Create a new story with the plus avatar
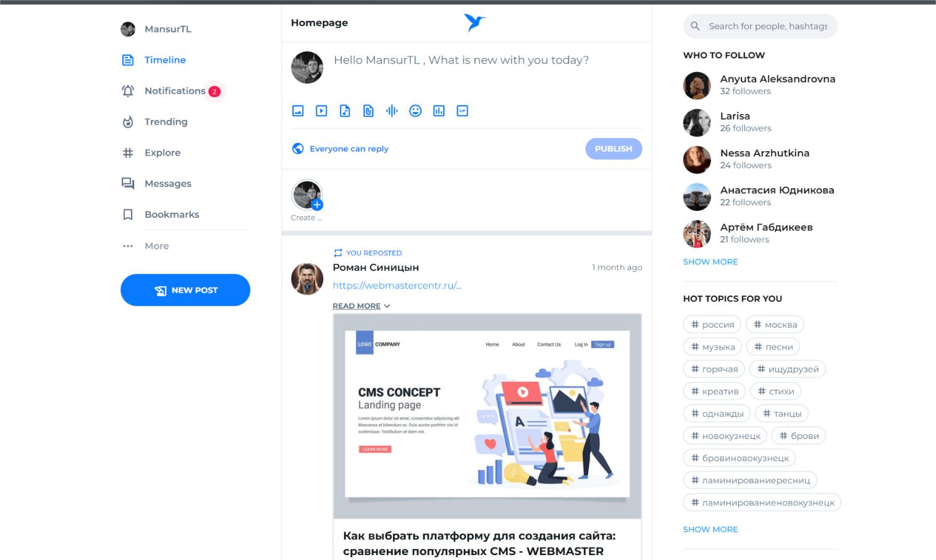The image size is (936, 560). pos(307,195)
